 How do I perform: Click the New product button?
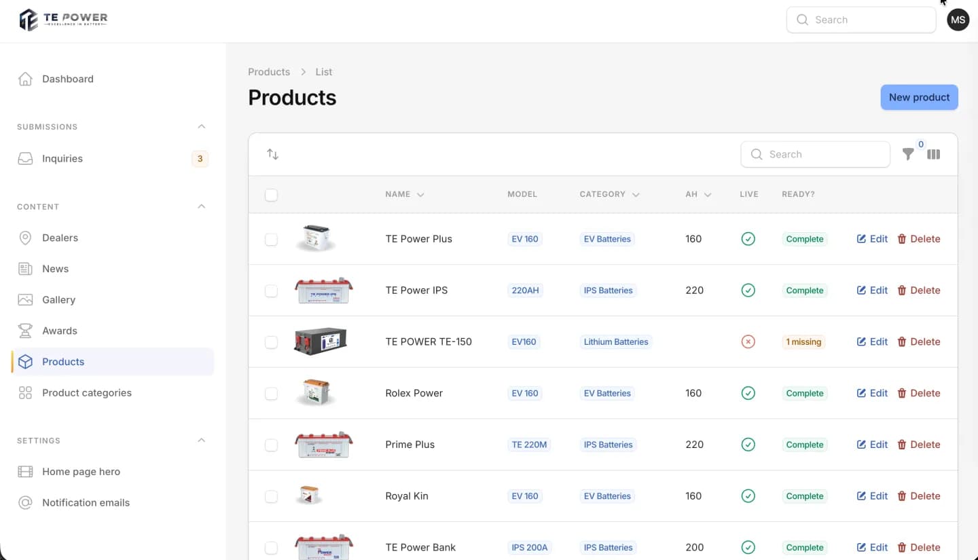919,97
